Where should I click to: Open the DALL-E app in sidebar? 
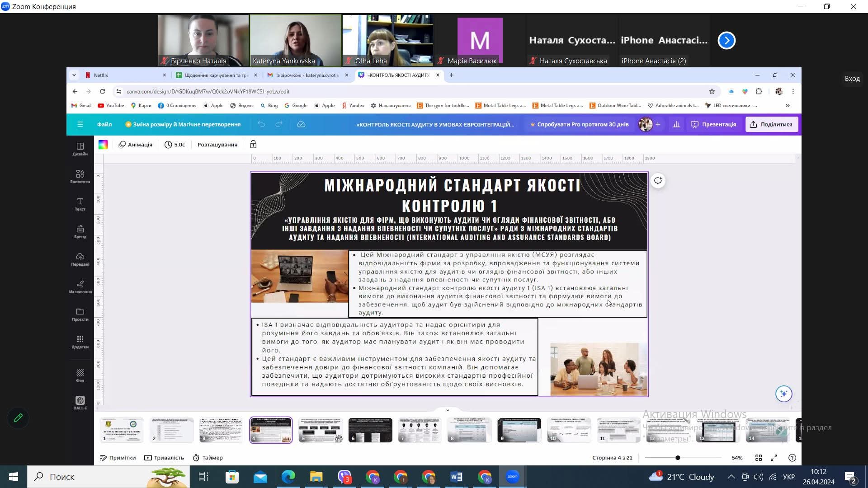tap(80, 402)
